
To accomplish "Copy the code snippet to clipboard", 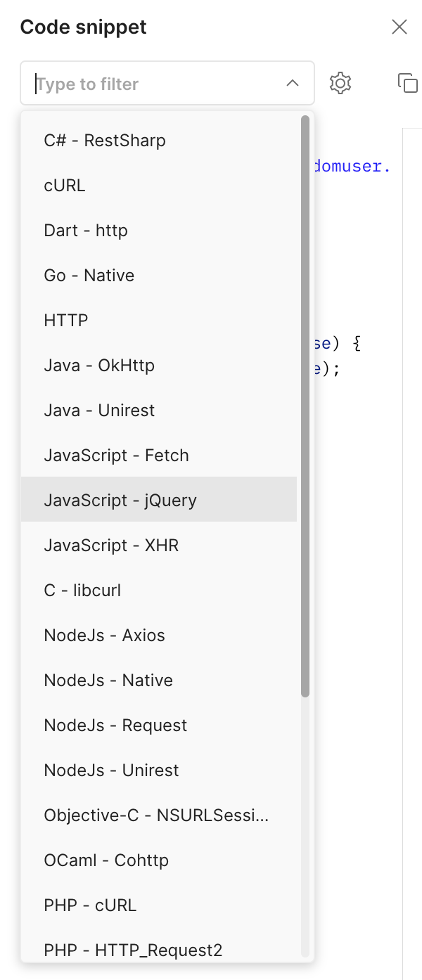I will 407,83.
